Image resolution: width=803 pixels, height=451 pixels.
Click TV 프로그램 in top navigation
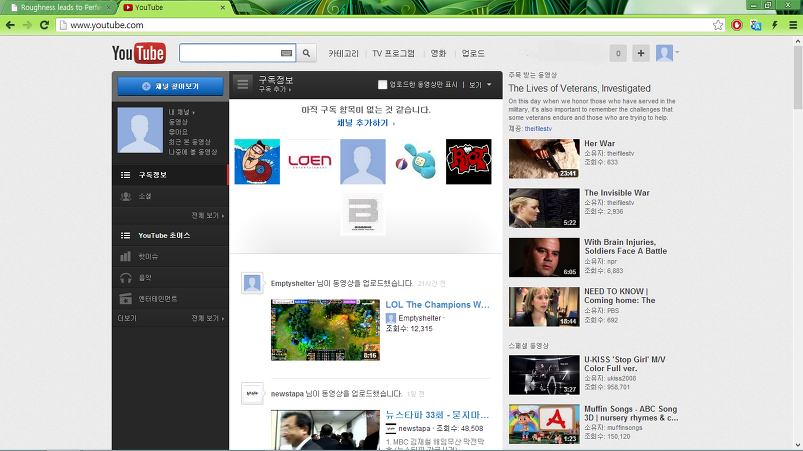coord(393,53)
